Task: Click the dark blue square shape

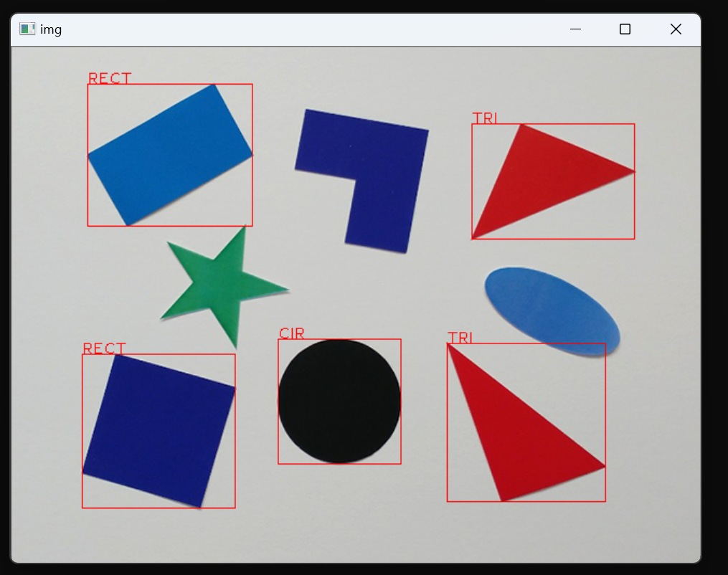Action: pyautogui.click(x=159, y=431)
